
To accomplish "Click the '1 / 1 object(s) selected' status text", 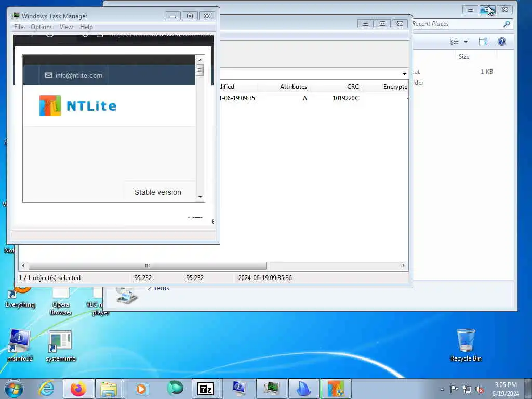I will (49, 277).
